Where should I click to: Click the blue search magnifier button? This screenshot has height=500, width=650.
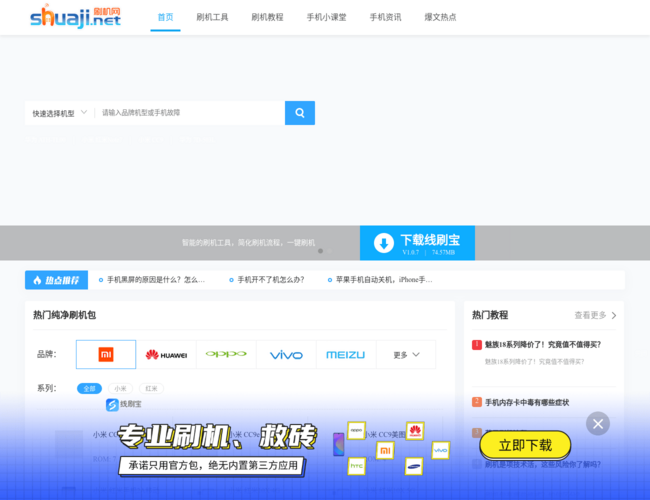[300, 113]
